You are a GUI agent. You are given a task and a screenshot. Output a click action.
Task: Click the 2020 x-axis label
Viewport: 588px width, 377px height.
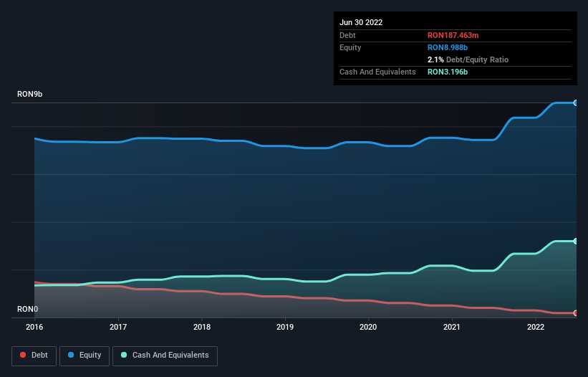coord(368,327)
